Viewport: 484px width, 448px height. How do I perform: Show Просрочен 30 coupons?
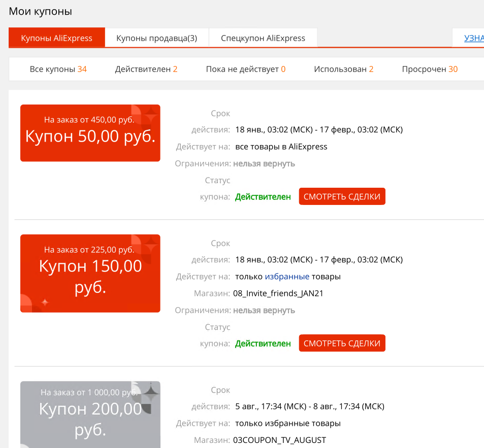(430, 69)
